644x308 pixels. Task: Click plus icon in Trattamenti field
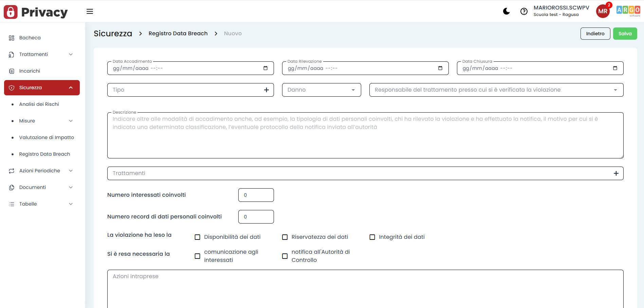[616, 173]
